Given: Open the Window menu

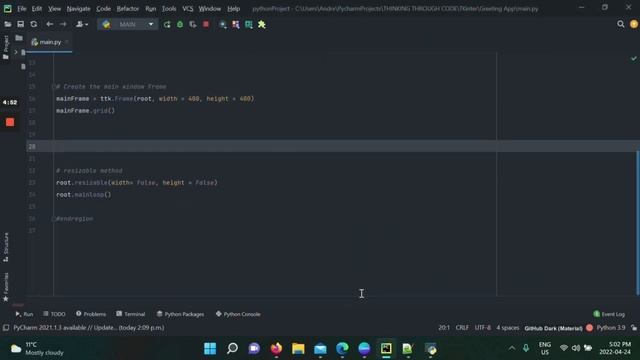Looking at the screenshot, I should [210, 9].
